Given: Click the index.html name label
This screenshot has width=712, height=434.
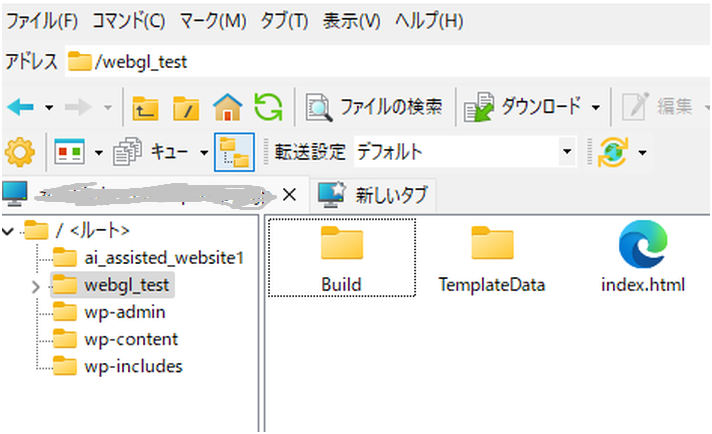Looking at the screenshot, I should click(643, 285).
